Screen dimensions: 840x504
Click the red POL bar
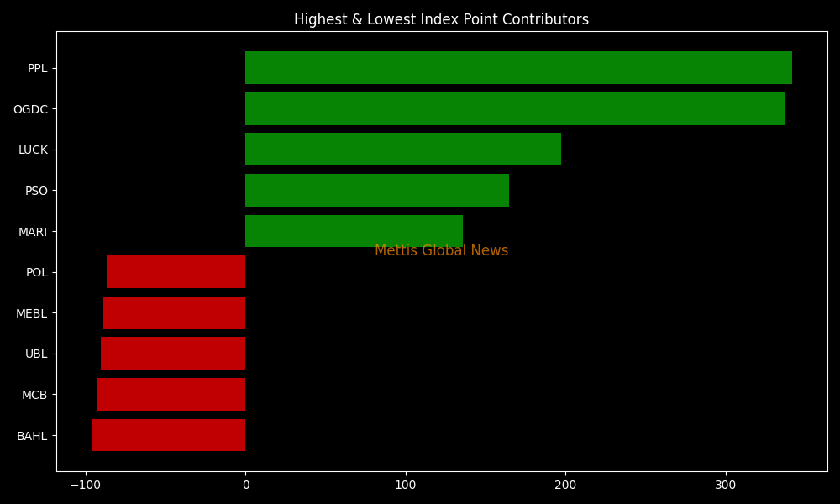pos(176,271)
